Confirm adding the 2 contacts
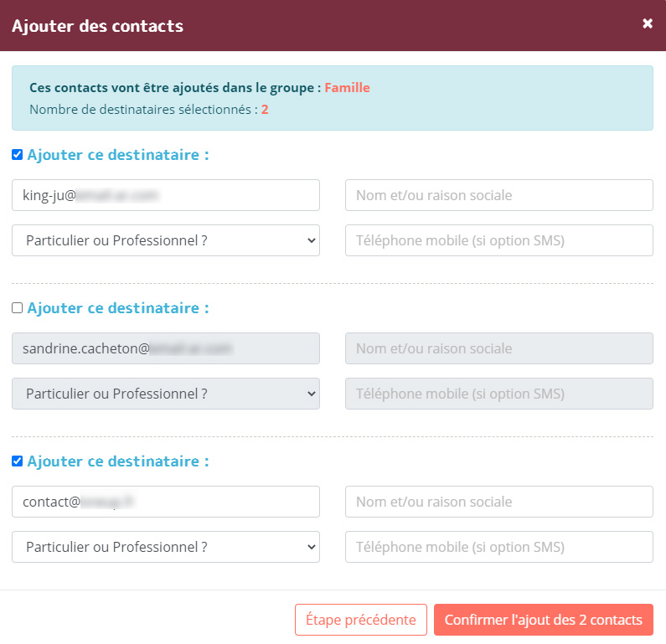 point(543,620)
